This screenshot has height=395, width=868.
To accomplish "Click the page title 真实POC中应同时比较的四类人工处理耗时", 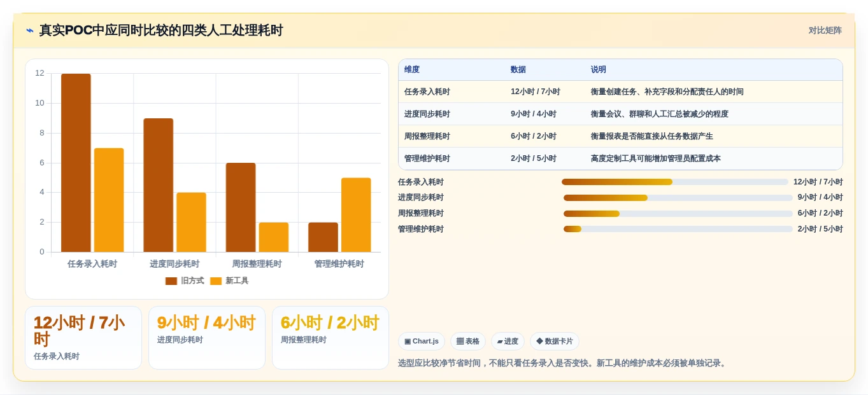I will (161, 31).
